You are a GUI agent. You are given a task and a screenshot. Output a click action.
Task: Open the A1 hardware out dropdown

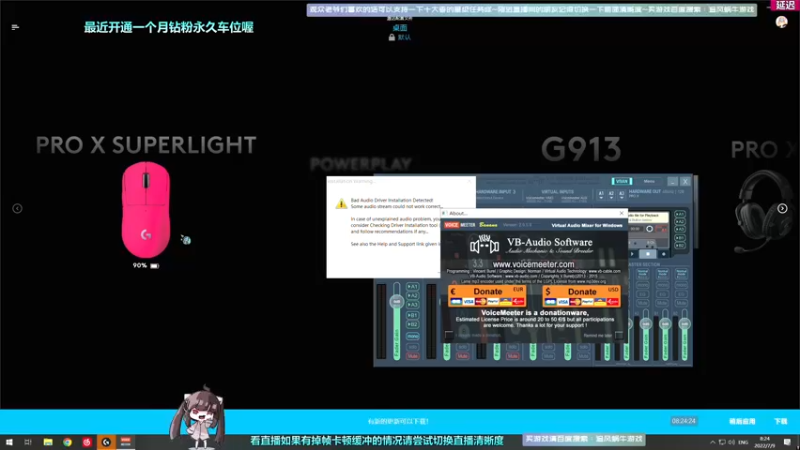point(601,194)
